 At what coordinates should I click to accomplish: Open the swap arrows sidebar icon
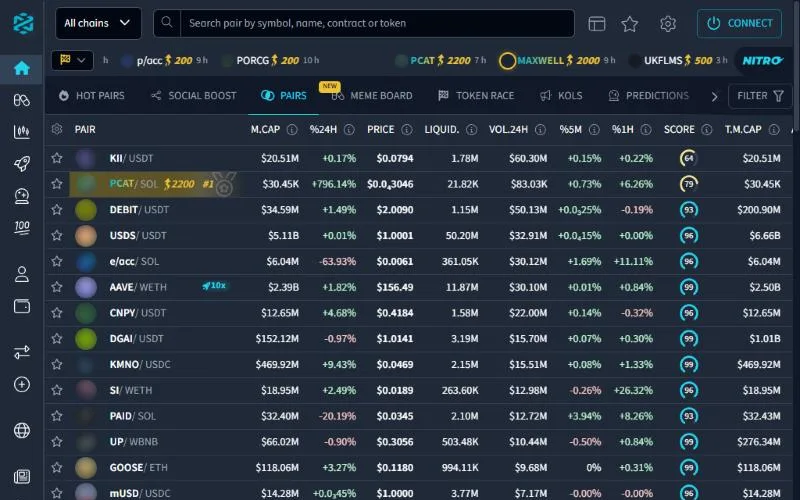(x=21, y=352)
